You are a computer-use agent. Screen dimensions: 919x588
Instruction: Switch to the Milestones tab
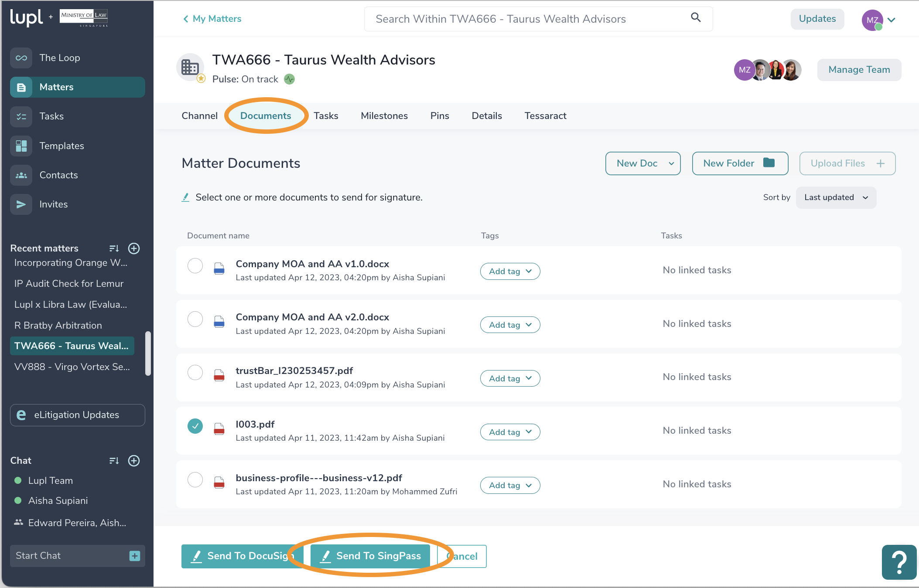point(384,116)
